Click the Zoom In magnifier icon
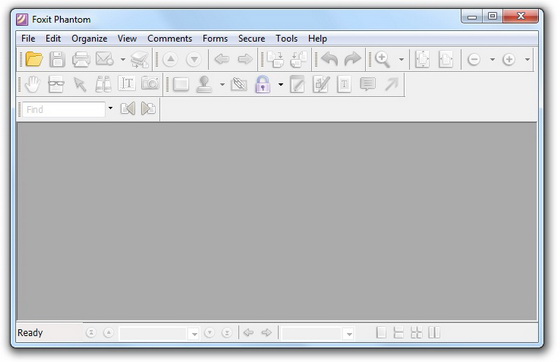The width and height of the screenshot is (560, 362). [x=382, y=59]
